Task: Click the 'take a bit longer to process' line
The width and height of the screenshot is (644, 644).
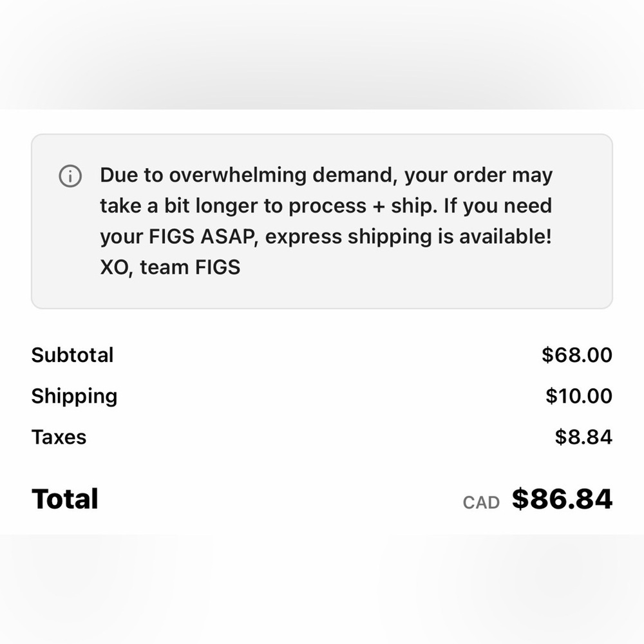Action: 233,206
